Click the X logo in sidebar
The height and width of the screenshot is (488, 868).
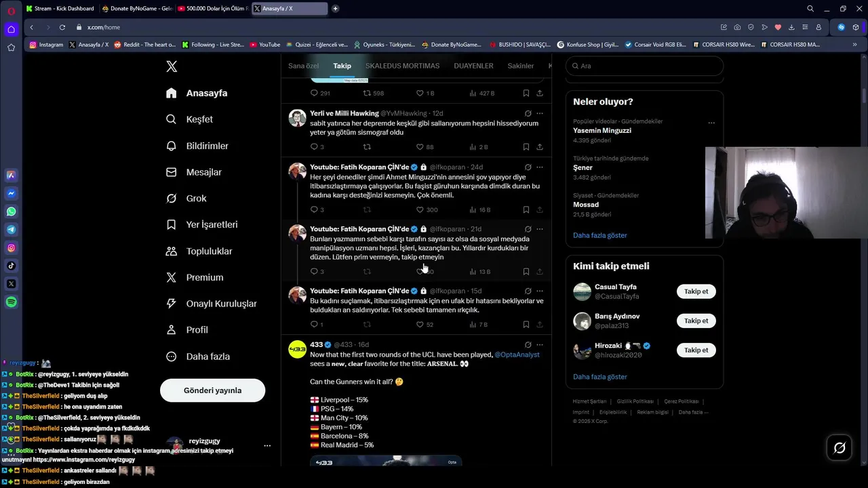pyautogui.click(x=172, y=66)
